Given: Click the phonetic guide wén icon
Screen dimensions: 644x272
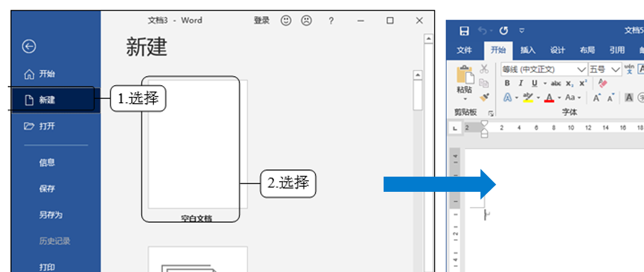Looking at the screenshot, I should [629, 69].
